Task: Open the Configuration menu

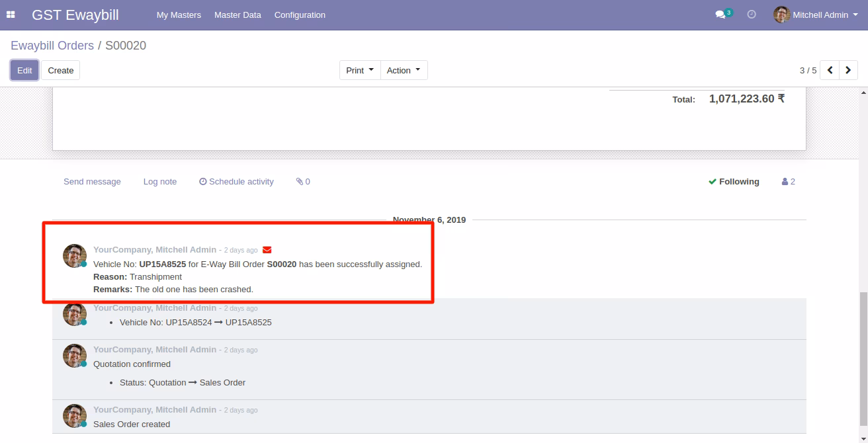Action: coord(300,15)
